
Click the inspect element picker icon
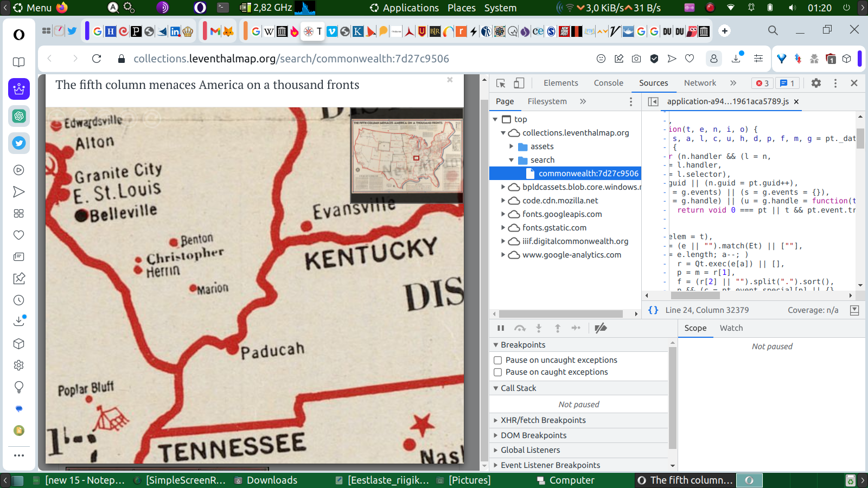coord(501,83)
